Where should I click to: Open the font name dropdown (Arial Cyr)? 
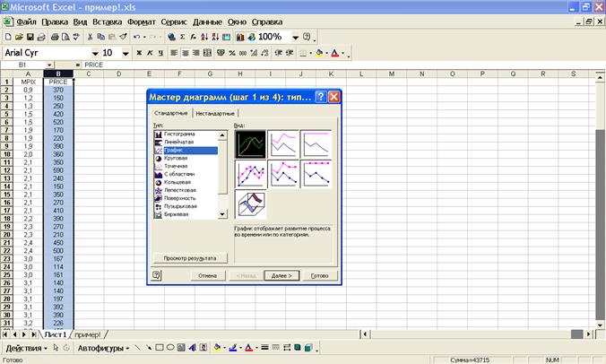click(x=95, y=53)
